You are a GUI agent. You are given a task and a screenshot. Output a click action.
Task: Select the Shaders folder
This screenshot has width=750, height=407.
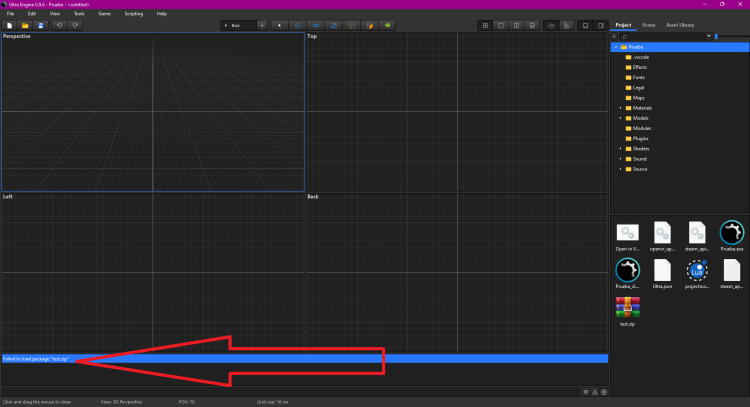click(640, 149)
